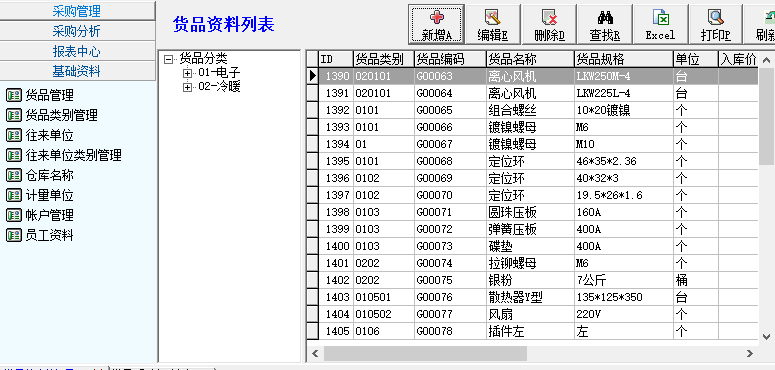
Task: Sort by the ID column header
Action: coord(336,59)
